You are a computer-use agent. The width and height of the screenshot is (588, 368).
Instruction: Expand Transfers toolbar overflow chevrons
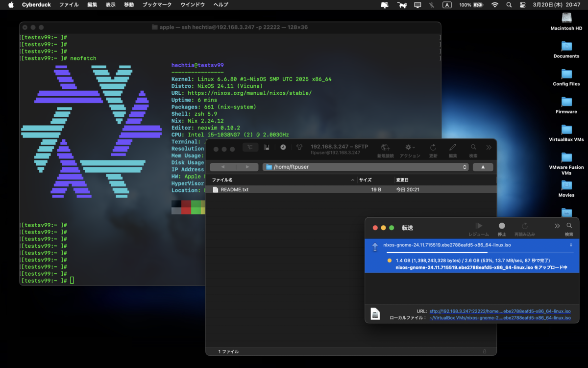click(x=557, y=226)
